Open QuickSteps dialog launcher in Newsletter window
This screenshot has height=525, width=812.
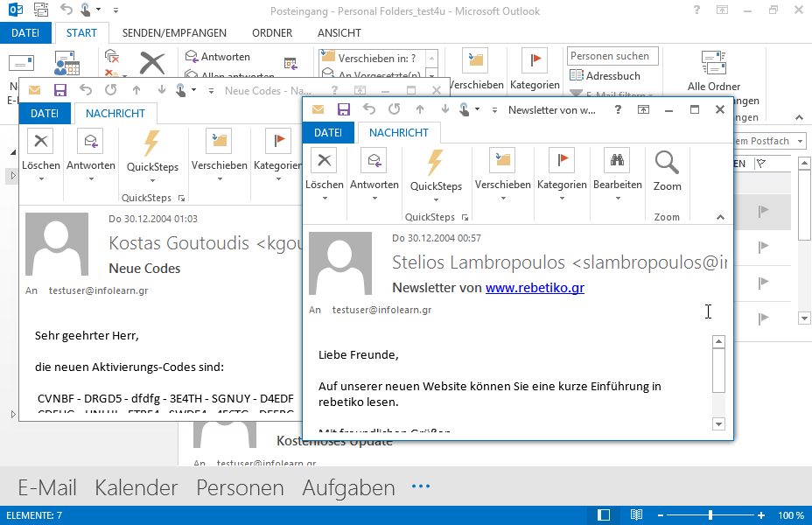tap(465, 218)
